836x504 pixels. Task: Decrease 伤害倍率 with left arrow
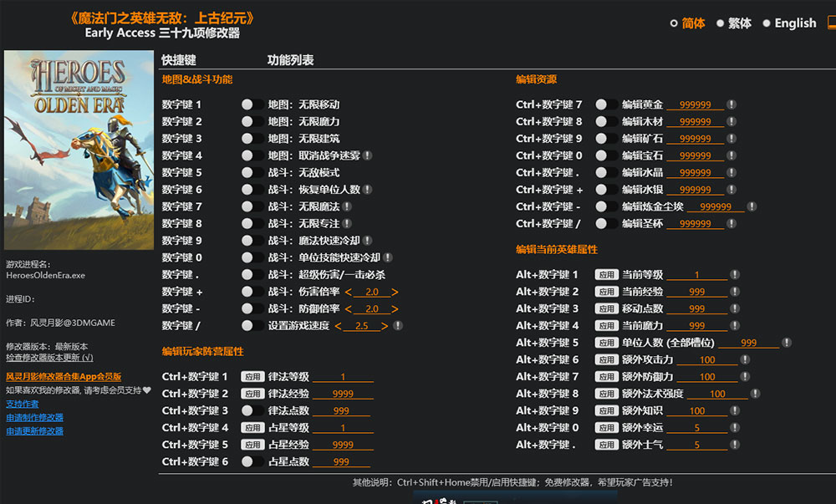[x=348, y=292]
